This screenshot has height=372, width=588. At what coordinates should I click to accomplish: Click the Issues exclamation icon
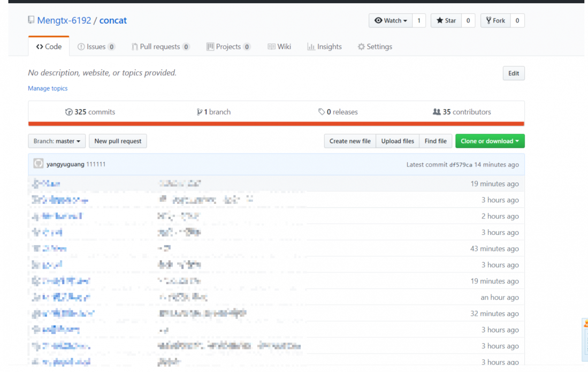coord(81,47)
